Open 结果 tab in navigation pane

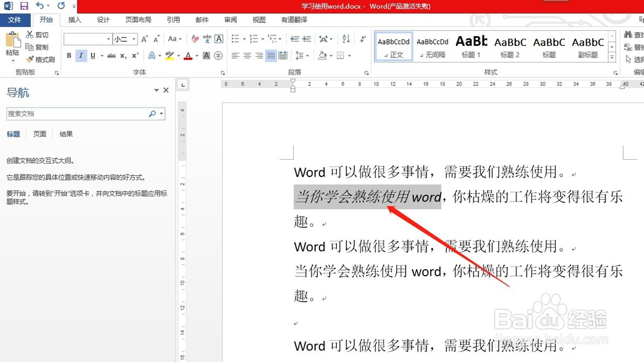click(66, 134)
